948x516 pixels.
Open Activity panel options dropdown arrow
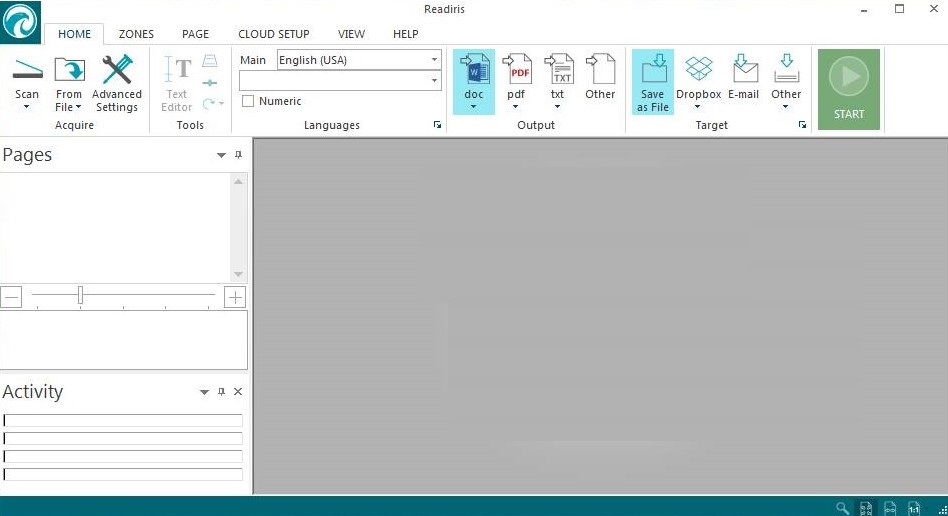pos(204,393)
